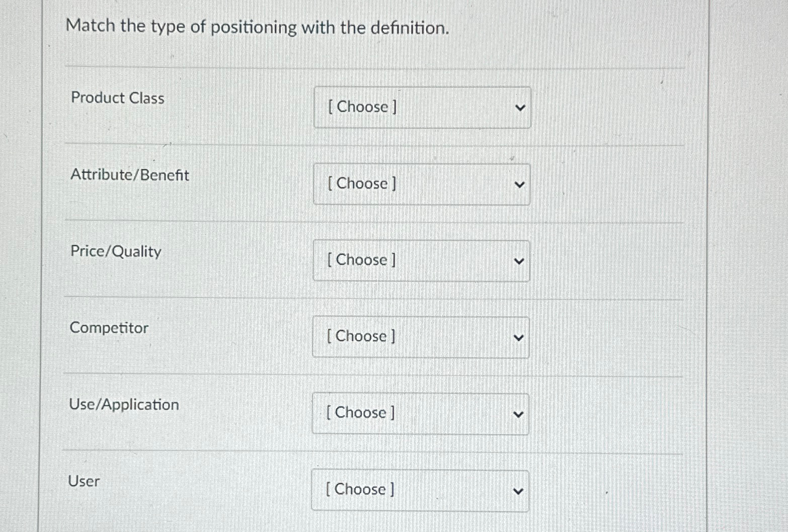788x532 pixels.
Task: Click the chevron arrow on Competitor dropdown
Action: click(519, 337)
